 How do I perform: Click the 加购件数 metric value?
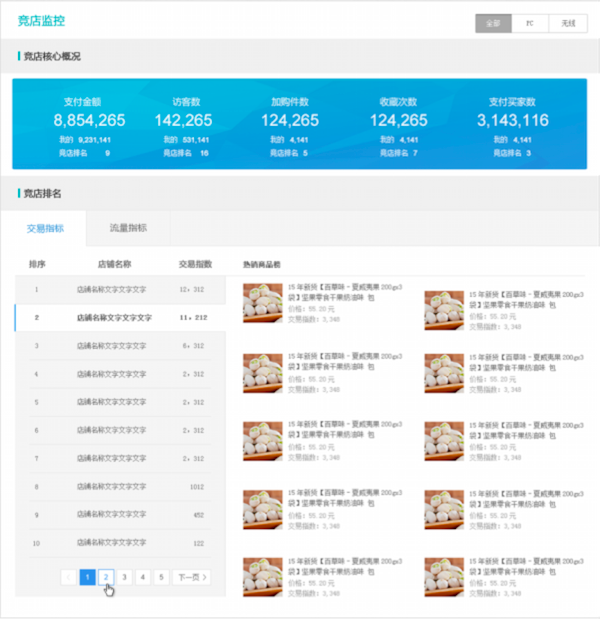[290, 120]
